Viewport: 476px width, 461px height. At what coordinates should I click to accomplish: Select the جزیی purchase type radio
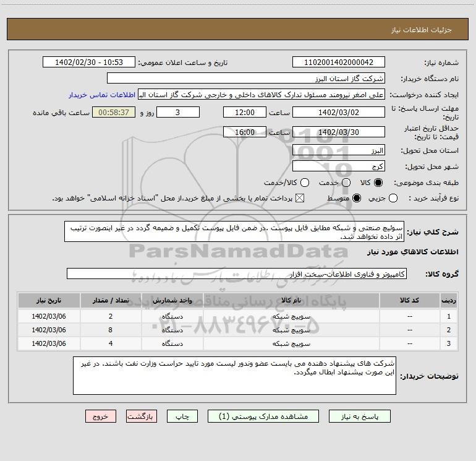point(393,198)
